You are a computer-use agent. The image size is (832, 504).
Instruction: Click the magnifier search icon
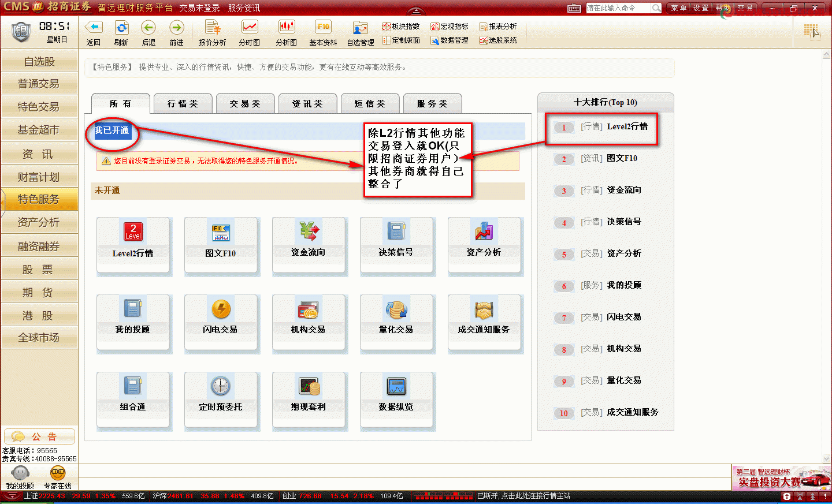[x=656, y=8]
